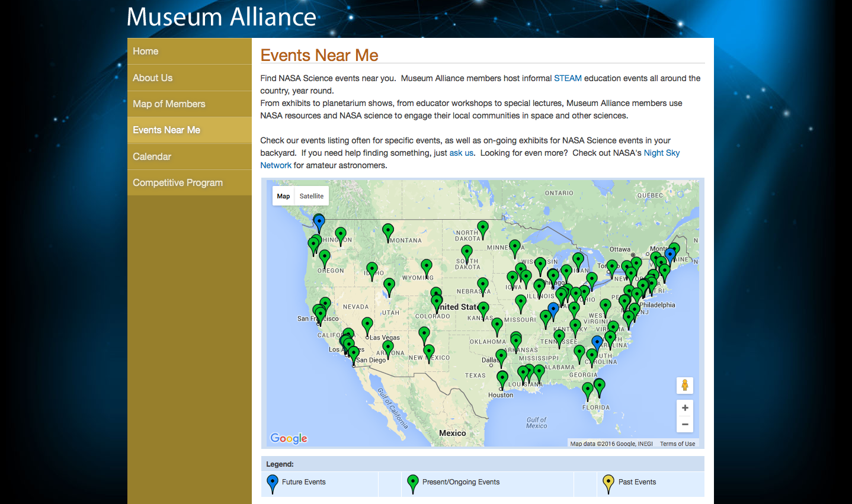Click the green pin above Houston
Viewport: 852px width, 504px height.
point(502,380)
